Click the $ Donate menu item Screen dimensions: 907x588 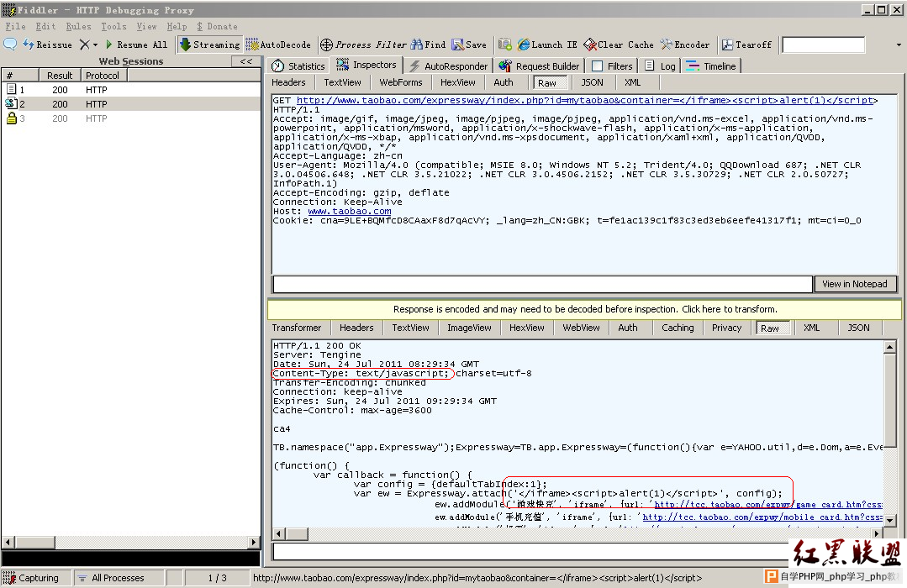217,26
